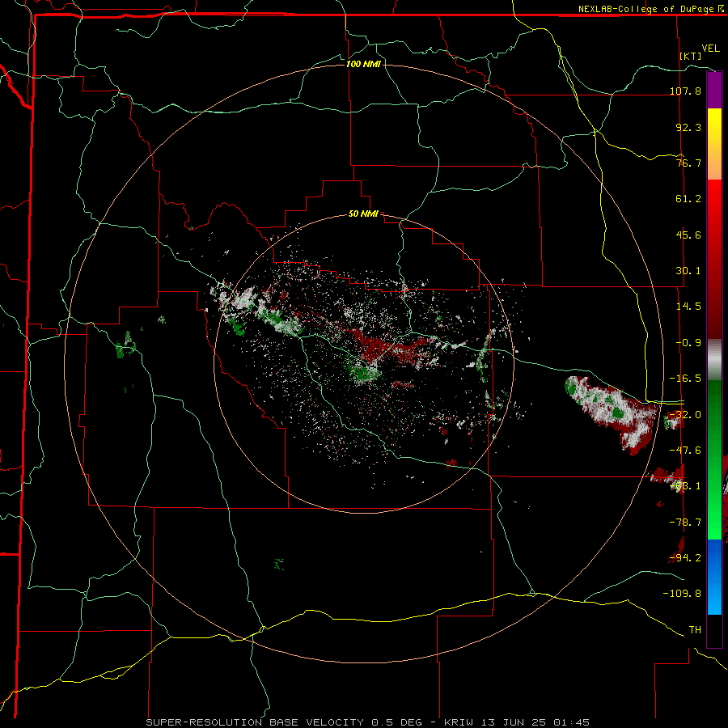This screenshot has width=728, height=728.
Task: Click the 76.7 legend value
Action: coord(688,163)
